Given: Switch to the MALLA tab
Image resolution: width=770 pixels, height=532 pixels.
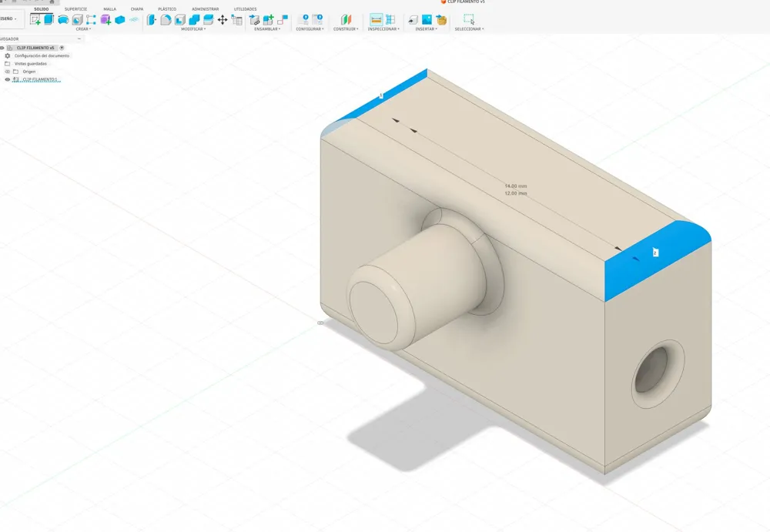Looking at the screenshot, I should point(109,8).
